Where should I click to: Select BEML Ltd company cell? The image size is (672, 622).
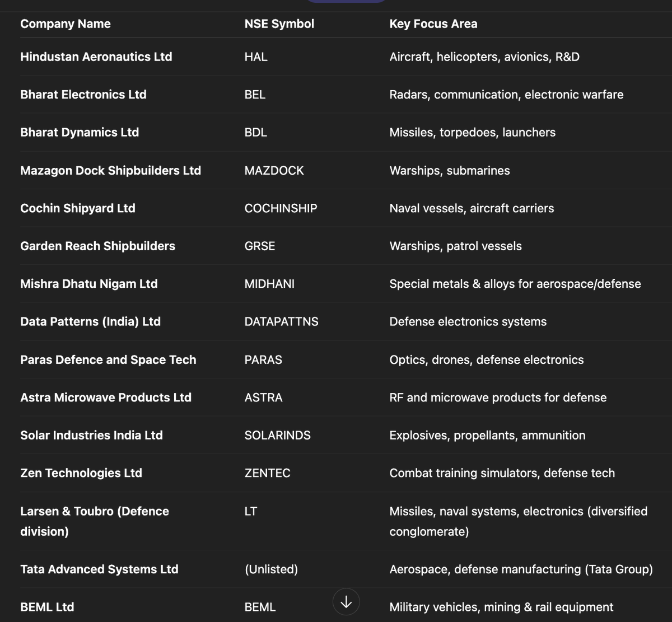click(x=47, y=607)
